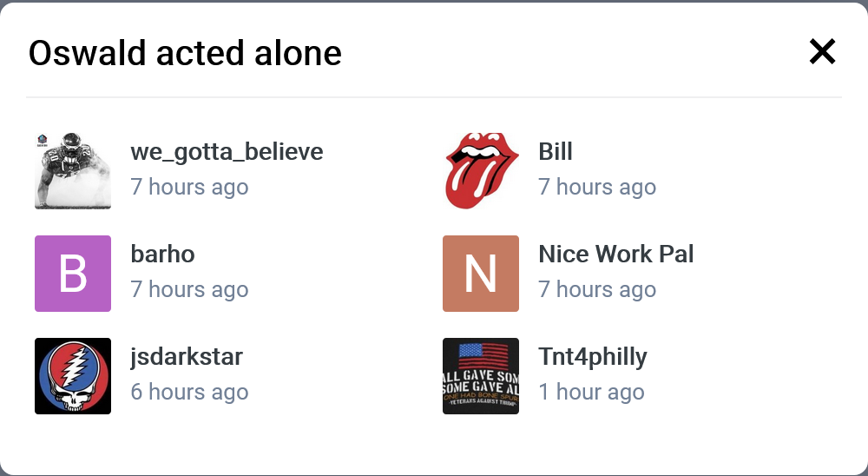The width and height of the screenshot is (868, 476).
Task: Open the Nice Work Pal username
Action: (x=615, y=255)
